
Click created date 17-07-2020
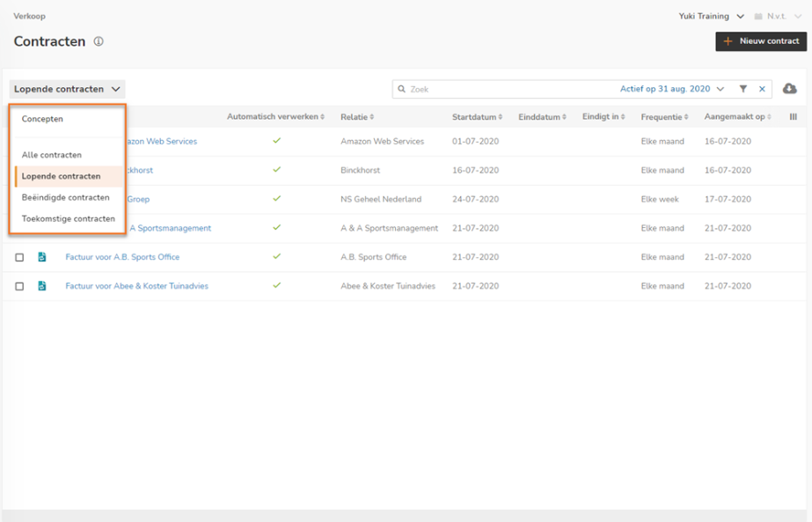728,199
